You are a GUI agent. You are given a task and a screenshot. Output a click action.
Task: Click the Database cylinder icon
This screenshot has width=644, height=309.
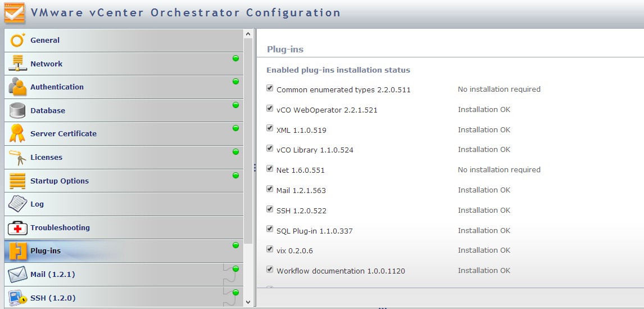point(17,111)
